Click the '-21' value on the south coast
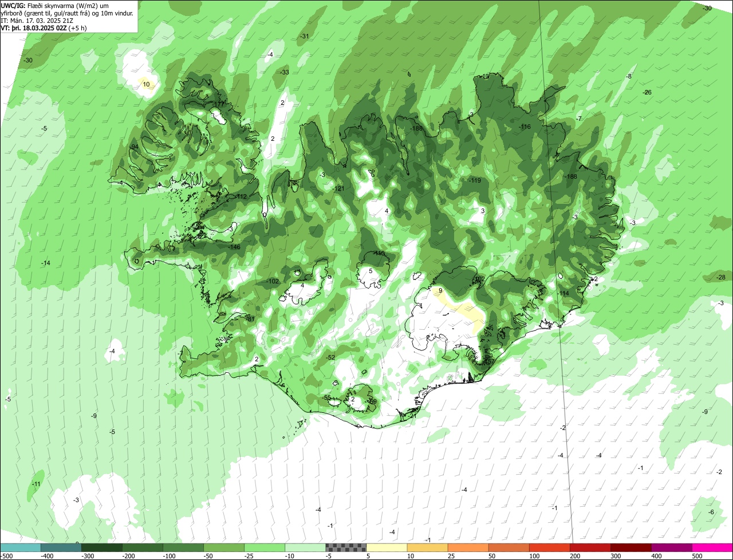This screenshot has height=560, width=733. click(413, 416)
